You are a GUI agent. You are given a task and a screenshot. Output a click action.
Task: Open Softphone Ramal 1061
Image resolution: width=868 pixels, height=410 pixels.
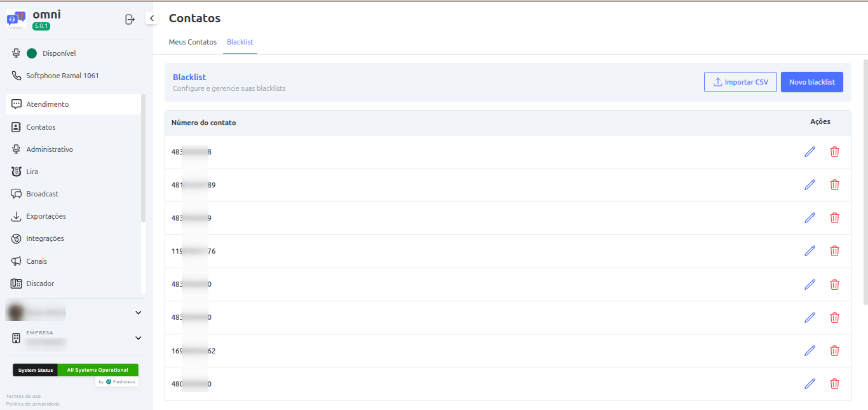coord(62,76)
